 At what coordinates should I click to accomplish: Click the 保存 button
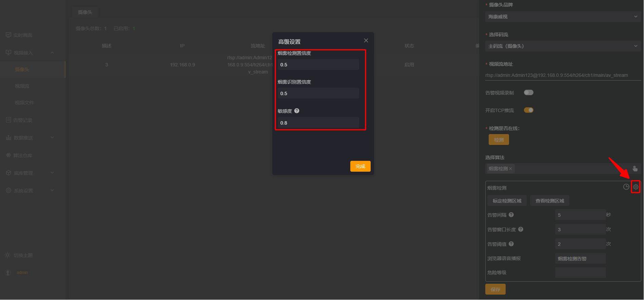(x=495, y=290)
